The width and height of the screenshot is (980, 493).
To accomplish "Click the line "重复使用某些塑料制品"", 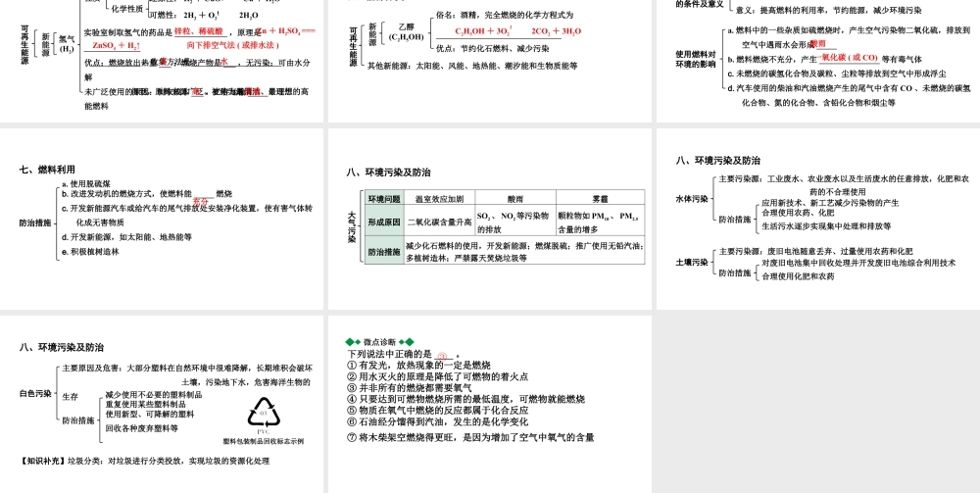I will (145, 404).
